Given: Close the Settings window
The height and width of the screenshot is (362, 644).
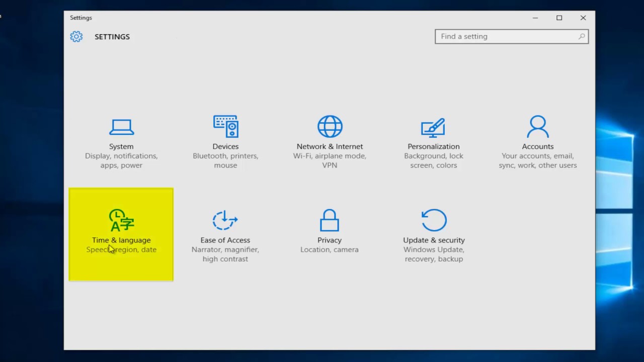Looking at the screenshot, I should (583, 18).
